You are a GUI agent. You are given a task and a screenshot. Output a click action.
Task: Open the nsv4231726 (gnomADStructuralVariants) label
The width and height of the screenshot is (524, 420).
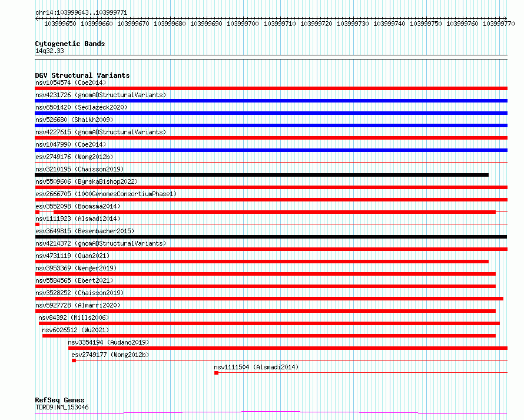tap(101, 95)
